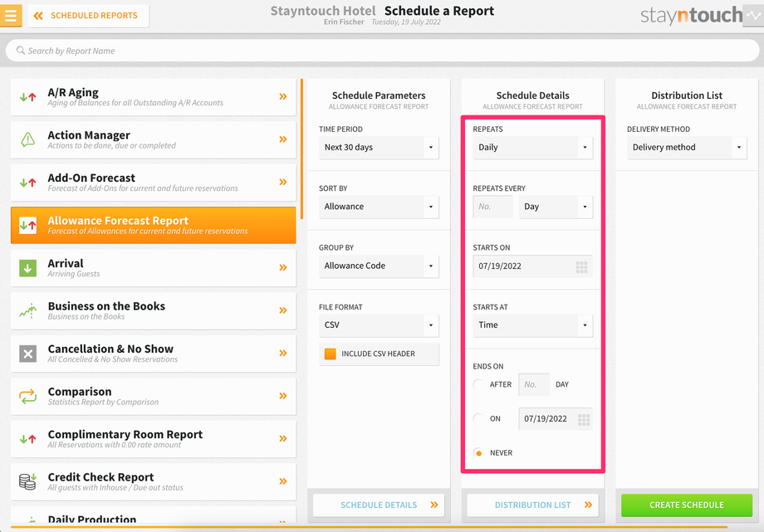Select Complimentary Room Report title

coord(125,434)
